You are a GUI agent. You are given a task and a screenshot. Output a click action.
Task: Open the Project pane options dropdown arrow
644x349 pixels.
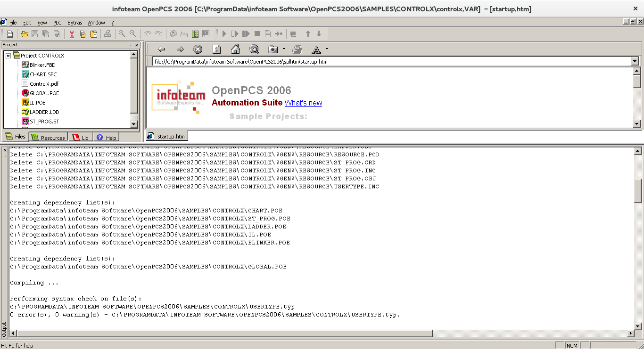point(131,45)
